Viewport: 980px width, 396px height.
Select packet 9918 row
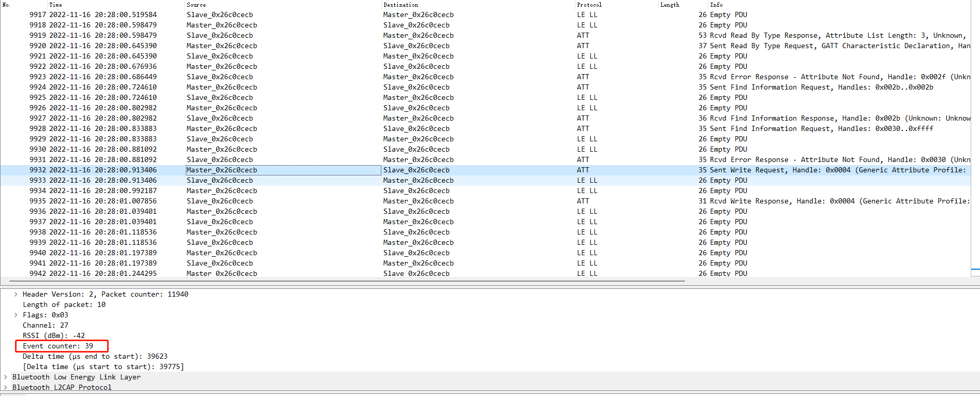(485, 25)
